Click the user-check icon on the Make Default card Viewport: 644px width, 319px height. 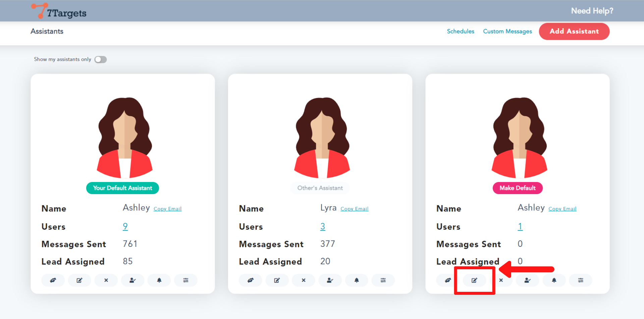pos(527,280)
